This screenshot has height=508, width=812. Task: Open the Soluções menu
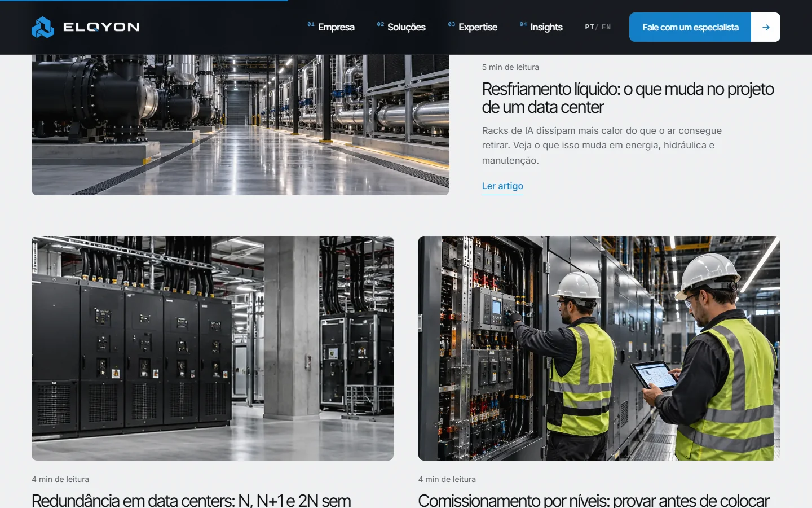401,27
